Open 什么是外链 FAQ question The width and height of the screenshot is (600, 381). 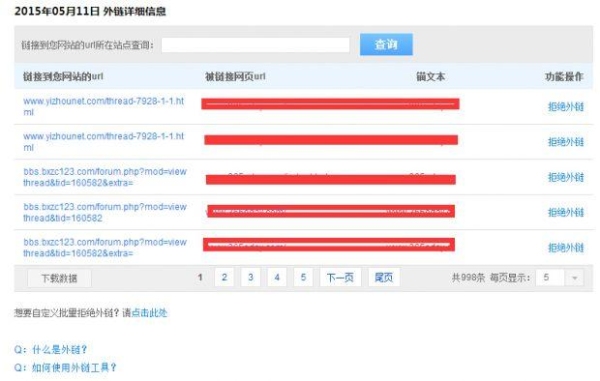pyautogui.click(x=51, y=349)
